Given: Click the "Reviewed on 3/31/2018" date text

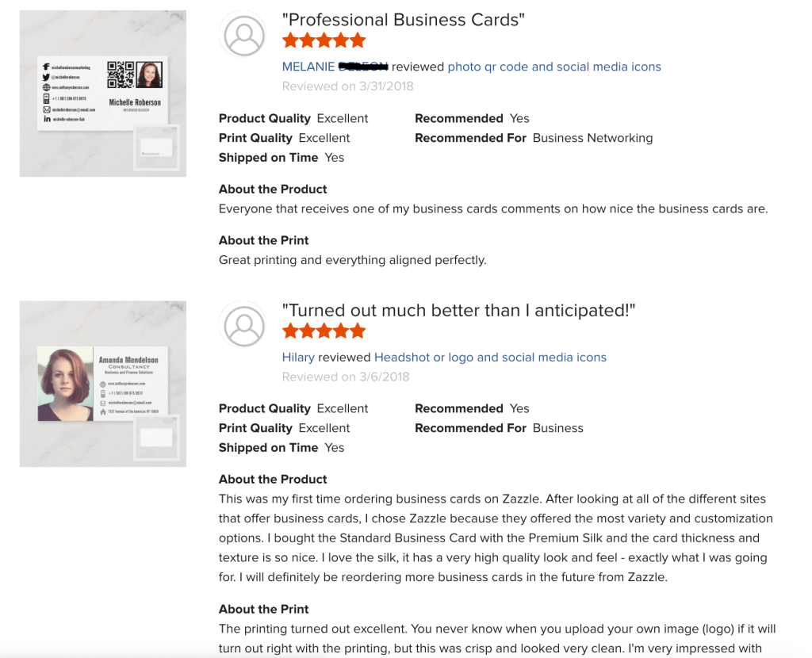Looking at the screenshot, I should coord(347,86).
